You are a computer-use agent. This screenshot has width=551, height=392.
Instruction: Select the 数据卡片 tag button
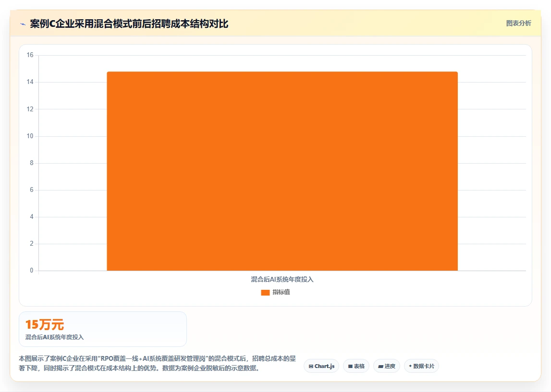coord(421,366)
